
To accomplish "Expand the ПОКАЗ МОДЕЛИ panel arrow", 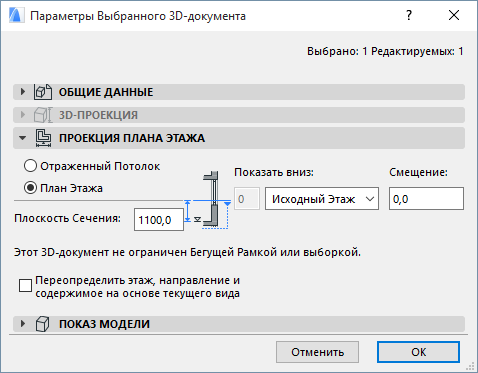I will (23, 324).
